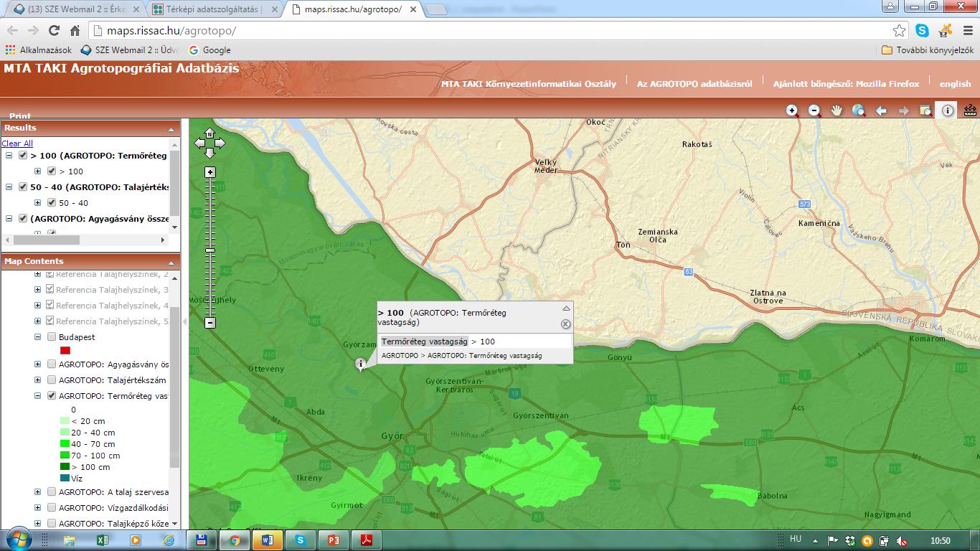The image size is (980, 551).
Task: Open MTA TAKI Környezetinformatikai Osztály link
Action: [529, 84]
